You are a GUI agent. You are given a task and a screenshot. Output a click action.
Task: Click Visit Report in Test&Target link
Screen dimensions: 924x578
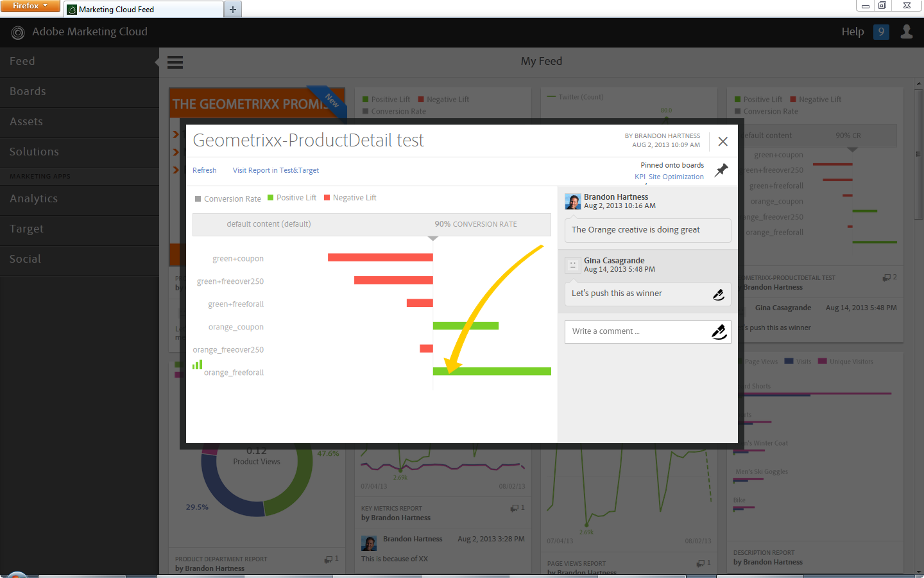coord(276,170)
